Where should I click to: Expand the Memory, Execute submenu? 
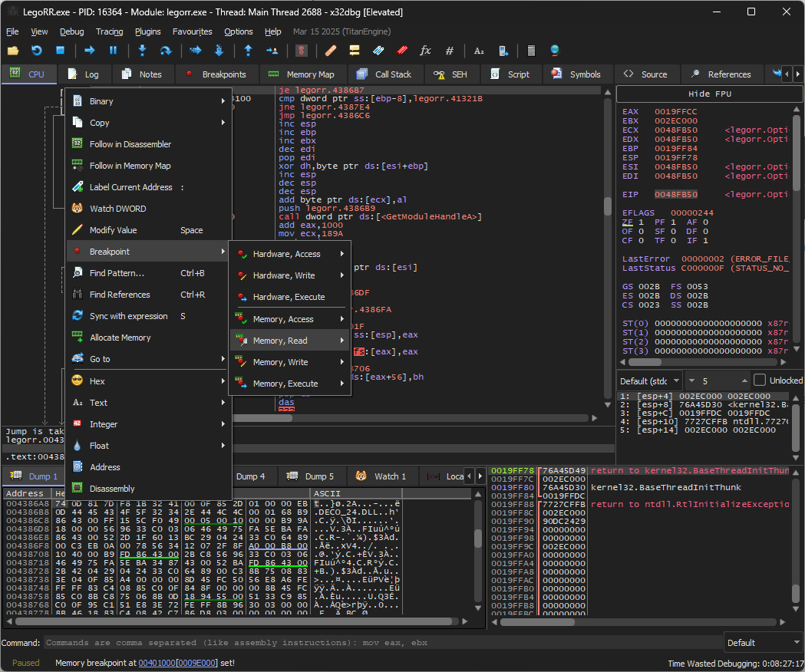pyautogui.click(x=290, y=384)
